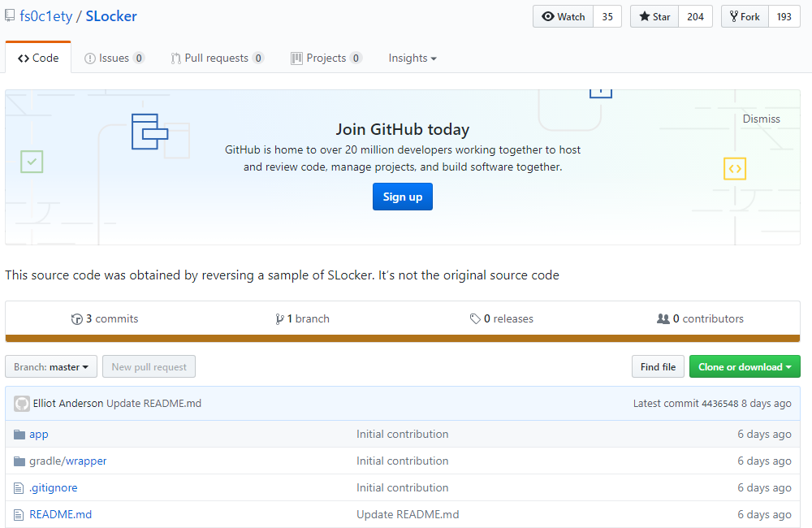Open the SLocker repository link
This screenshot has height=528, width=812.
pyautogui.click(x=111, y=16)
